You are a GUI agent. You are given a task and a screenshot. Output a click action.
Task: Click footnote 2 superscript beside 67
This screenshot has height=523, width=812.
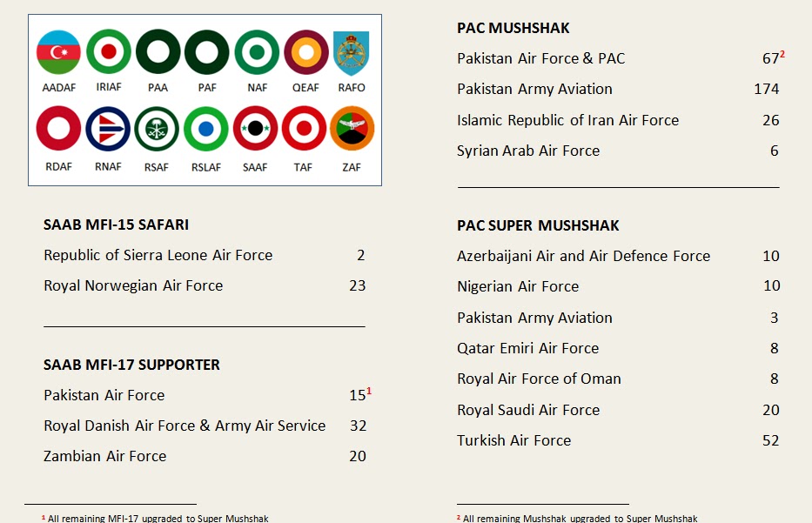pyautogui.click(x=782, y=54)
